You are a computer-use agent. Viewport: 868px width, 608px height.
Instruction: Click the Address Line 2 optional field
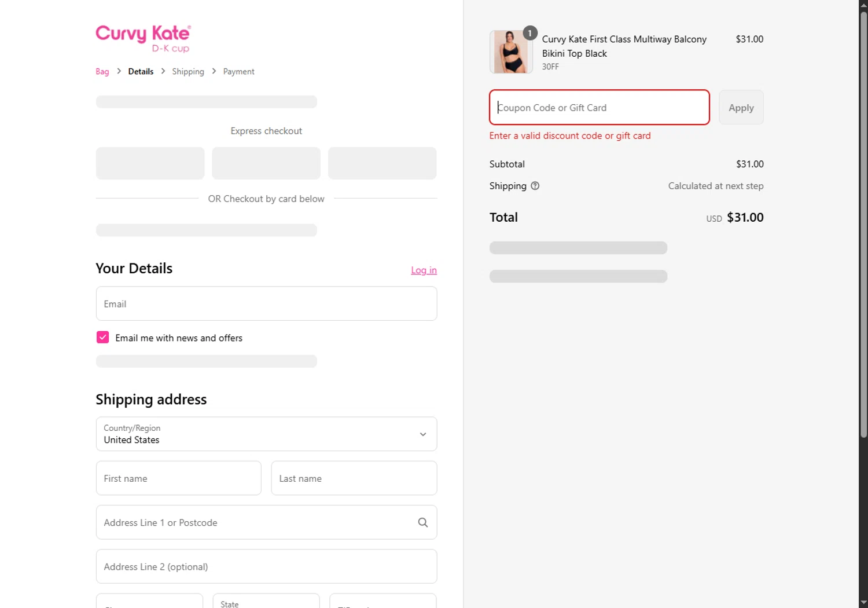(266, 566)
